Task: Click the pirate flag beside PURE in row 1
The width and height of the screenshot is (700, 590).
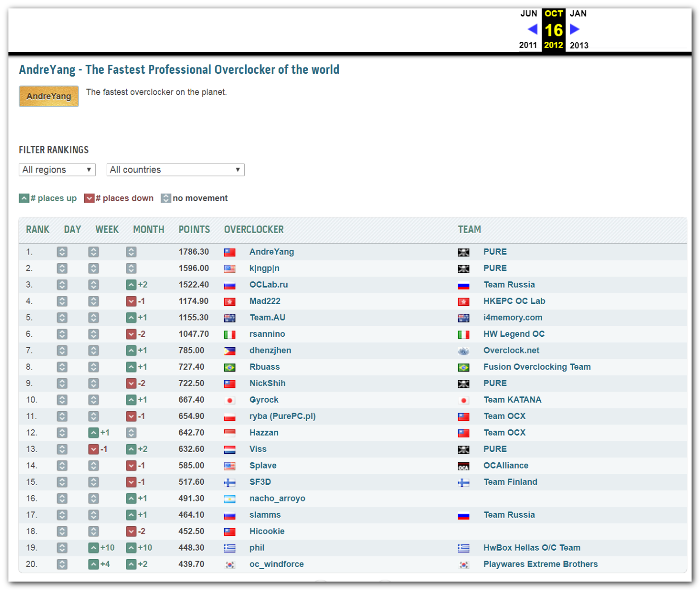Action: click(x=464, y=252)
